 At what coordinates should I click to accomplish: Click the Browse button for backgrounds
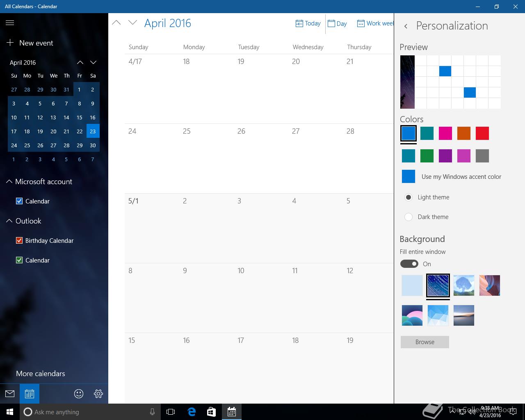coord(425,342)
